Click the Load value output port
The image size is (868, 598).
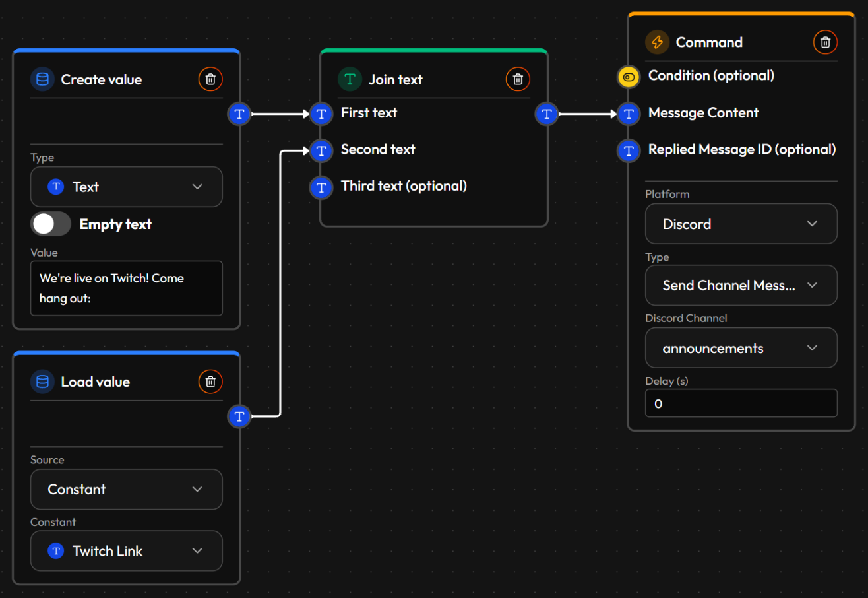click(x=239, y=416)
